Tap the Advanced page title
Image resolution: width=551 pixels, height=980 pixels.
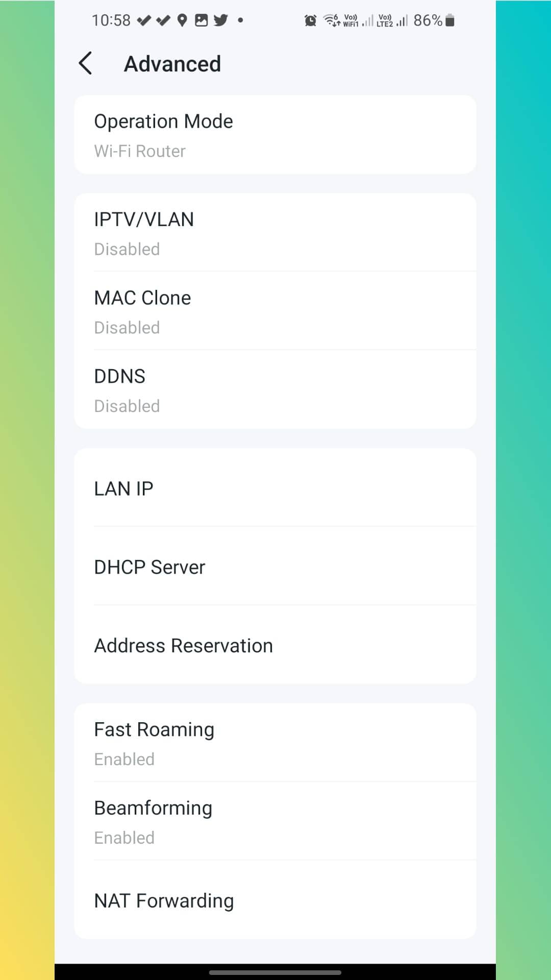coord(172,64)
